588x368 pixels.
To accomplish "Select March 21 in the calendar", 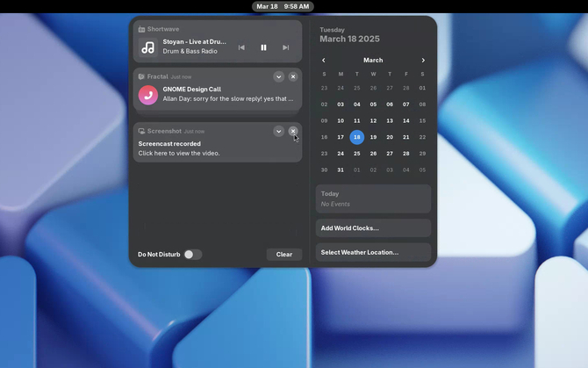I will tap(406, 137).
